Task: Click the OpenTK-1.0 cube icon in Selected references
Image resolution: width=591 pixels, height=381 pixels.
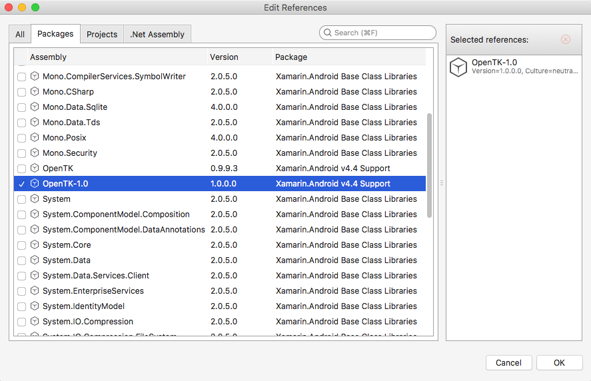Action: point(458,67)
